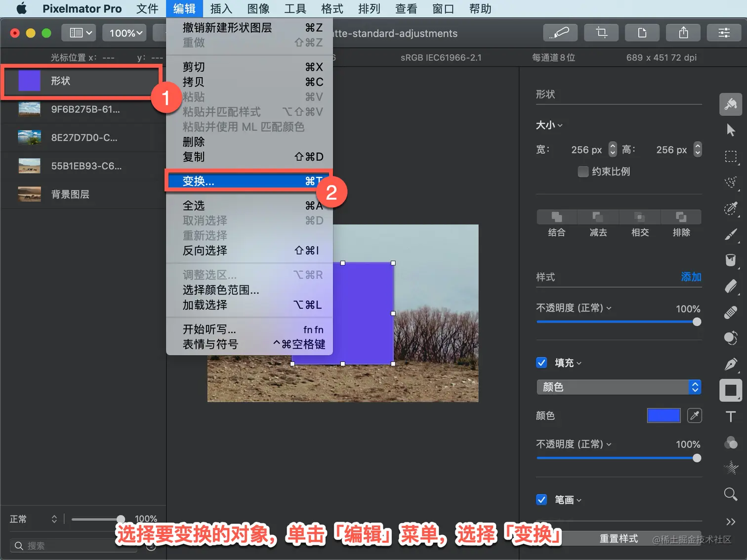Viewport: 747px width, 560px height.
Task: Toggle the 约束比例 checkbox
Action: pyautogui.click(x=583, y=172)
